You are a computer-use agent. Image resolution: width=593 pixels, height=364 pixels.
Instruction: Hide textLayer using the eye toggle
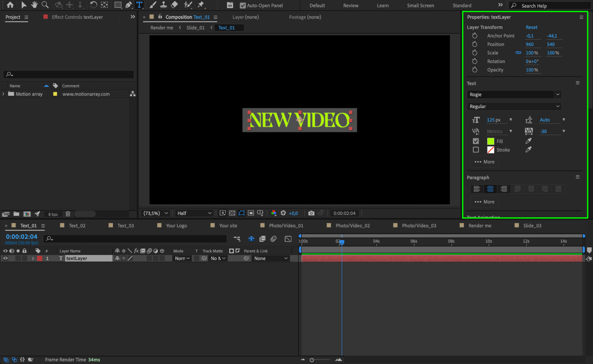[5, 258]
